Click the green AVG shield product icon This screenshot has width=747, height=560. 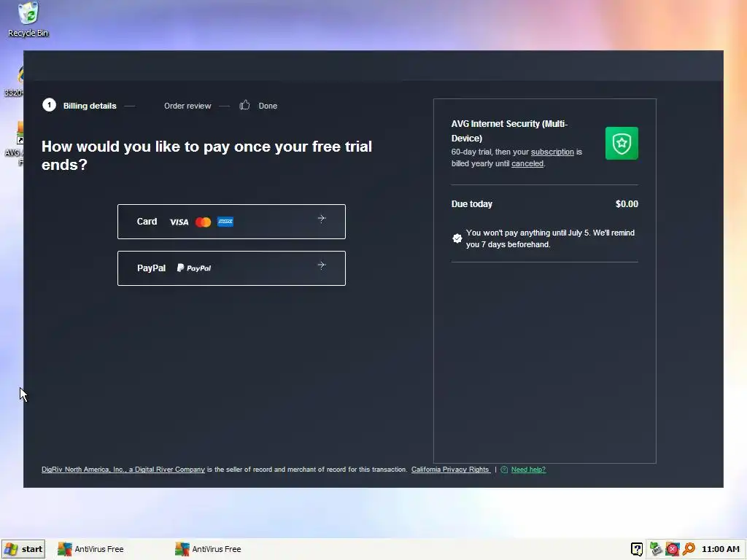click(622, 144)
